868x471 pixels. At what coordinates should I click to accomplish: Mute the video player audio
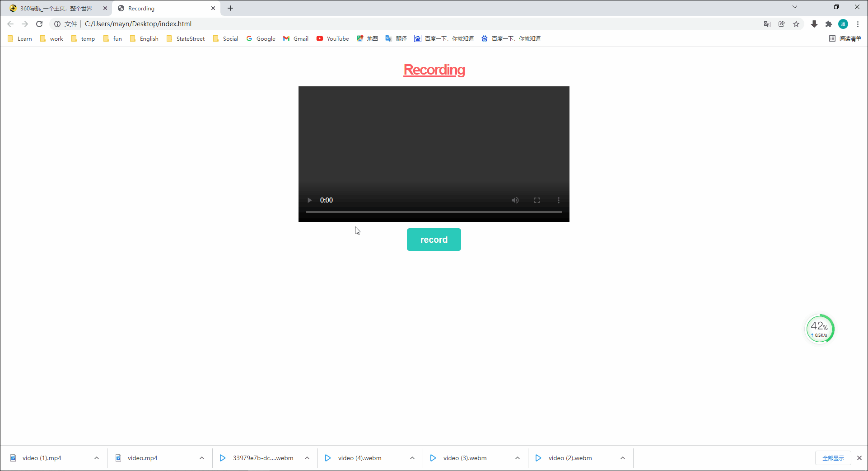[515, 200]
